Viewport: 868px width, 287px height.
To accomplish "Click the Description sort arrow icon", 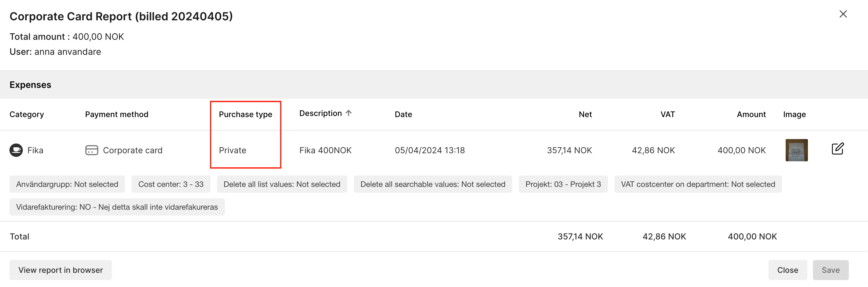I will [349, 113].
